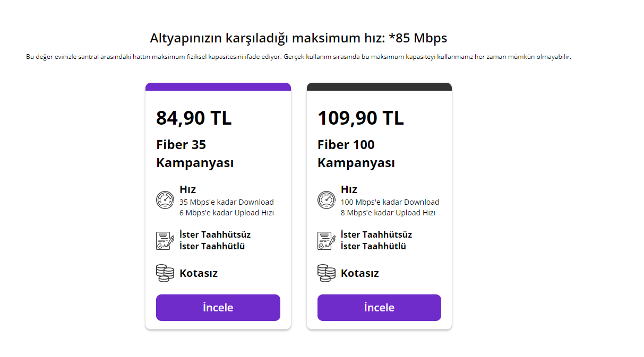Click "100 Mbps'e kadar Download" text
644x357 pixels.
pyautogui.click(x=390, y=202)
